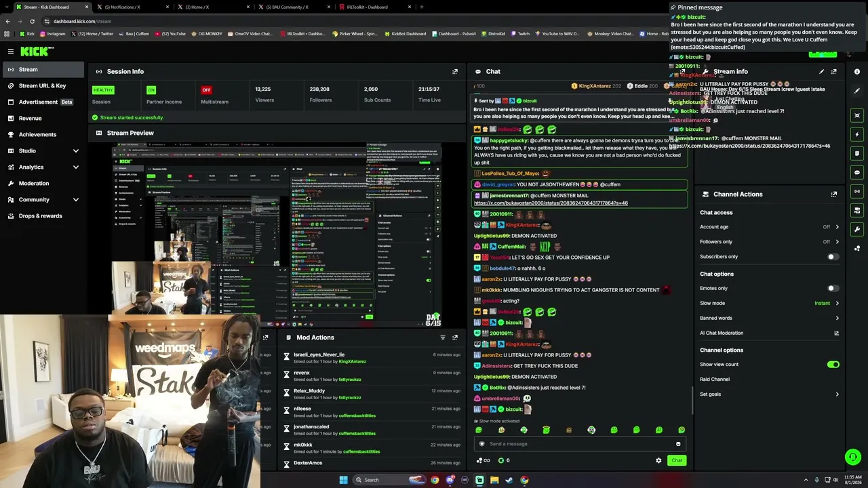Screen dimensions: 868x488
Task: Open the green support headset bubble
Action: coord(853,457)
